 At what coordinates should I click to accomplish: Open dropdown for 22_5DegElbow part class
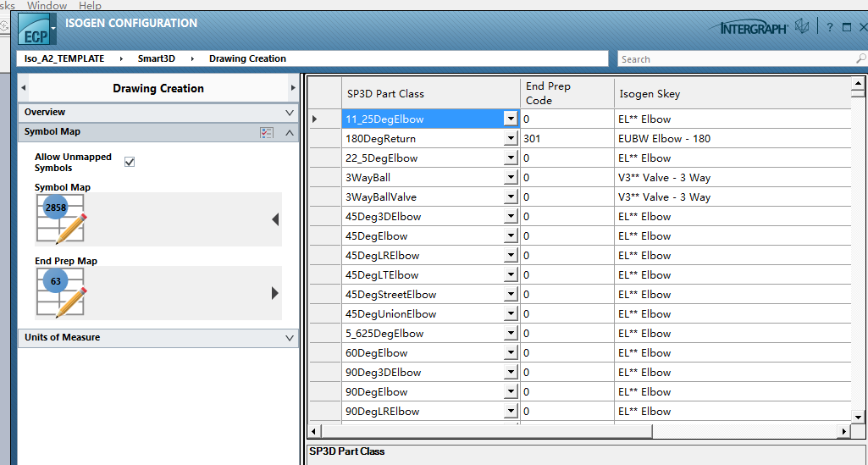coord(511,158)
